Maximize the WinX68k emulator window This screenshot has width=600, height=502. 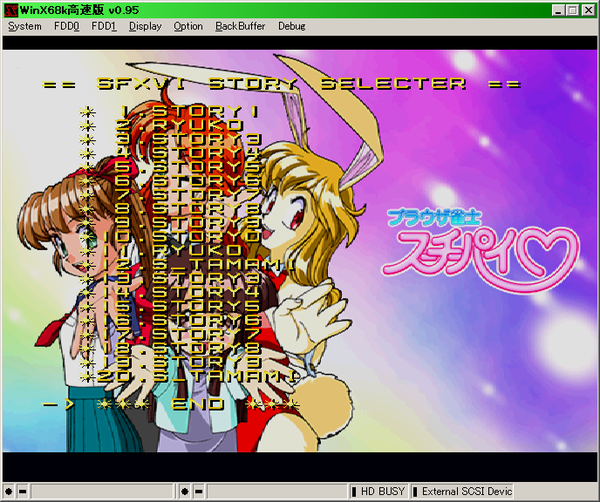click(x=572, y=9)
